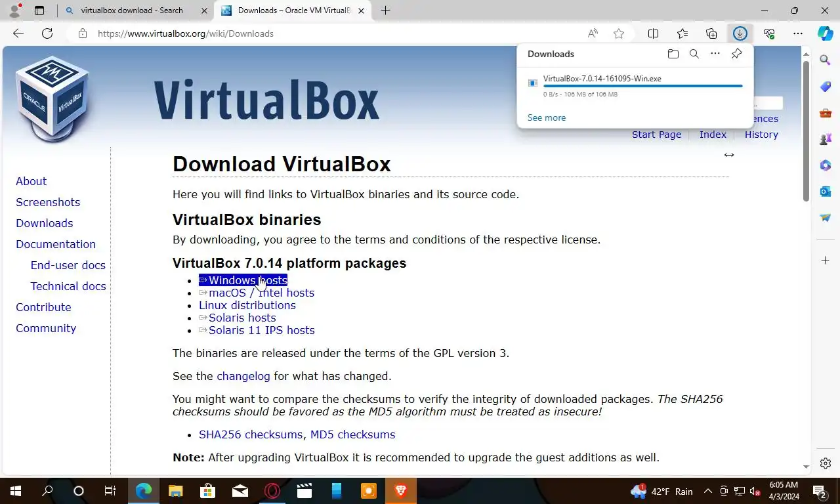The image size is (840, 504).
Task: Open the MD5 checksums link
Action: (x=352, y=434)
